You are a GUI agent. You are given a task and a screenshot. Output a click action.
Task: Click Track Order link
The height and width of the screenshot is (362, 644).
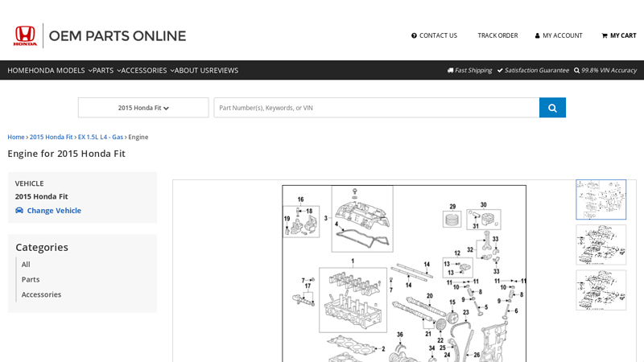point(497,35)
